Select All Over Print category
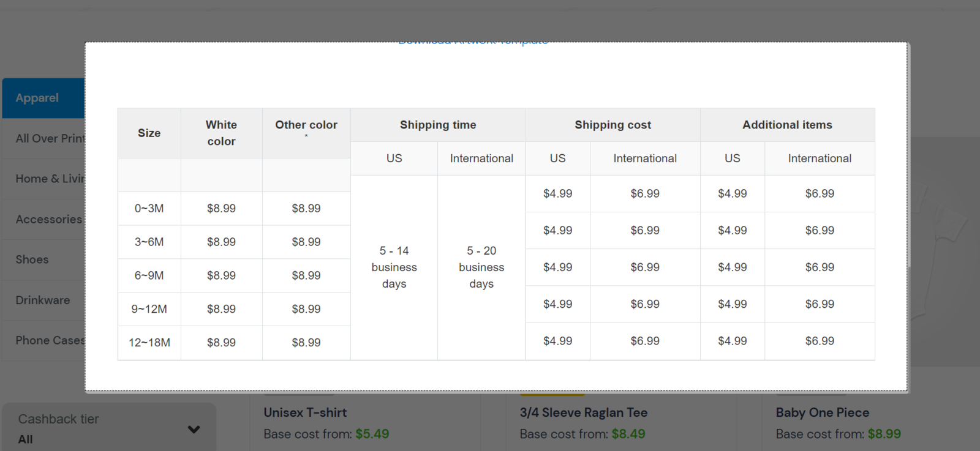 (x=49, y=138)
